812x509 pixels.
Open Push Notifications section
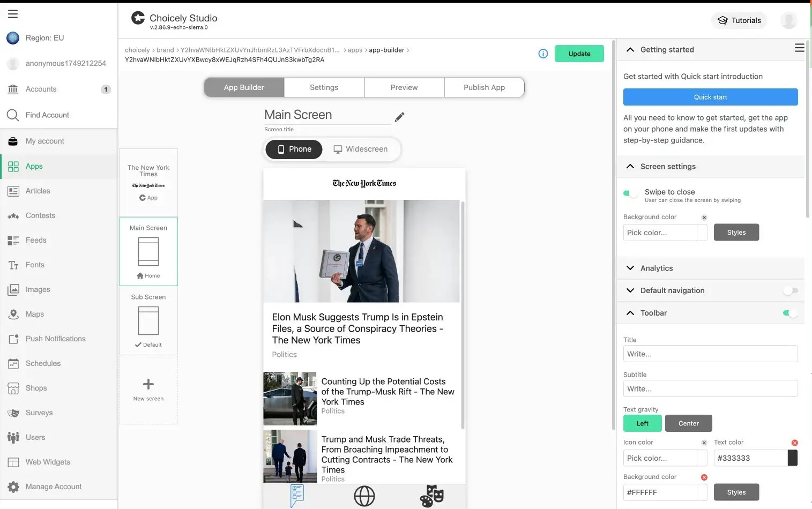[x=58, y=339]
